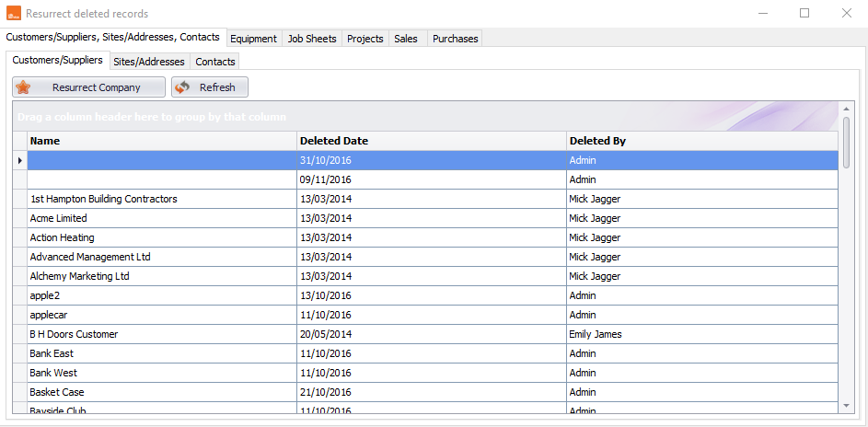Screen dimensions: 868x427
Task: Click the apple2 row
Action: 425,296
